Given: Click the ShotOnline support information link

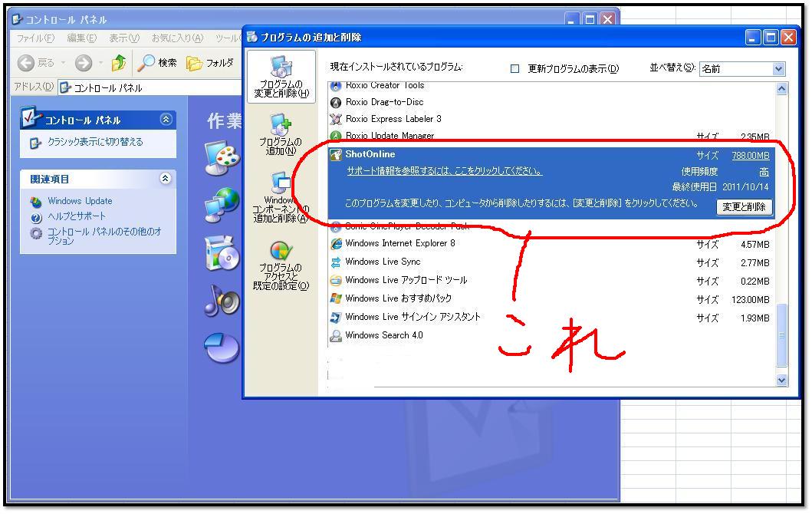Looking at the screenshot, I should 444,171.
